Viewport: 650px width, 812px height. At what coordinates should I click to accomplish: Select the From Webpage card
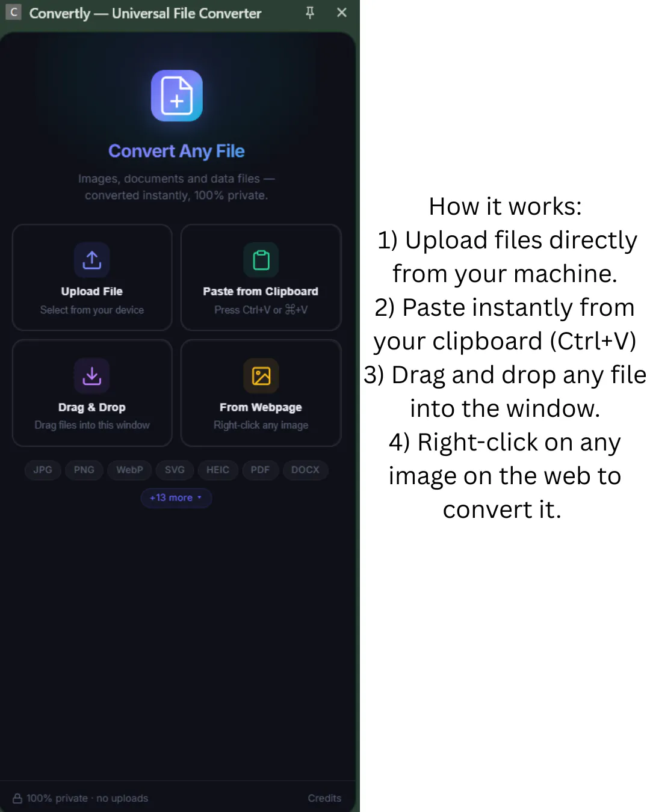(x=261, y=393)
